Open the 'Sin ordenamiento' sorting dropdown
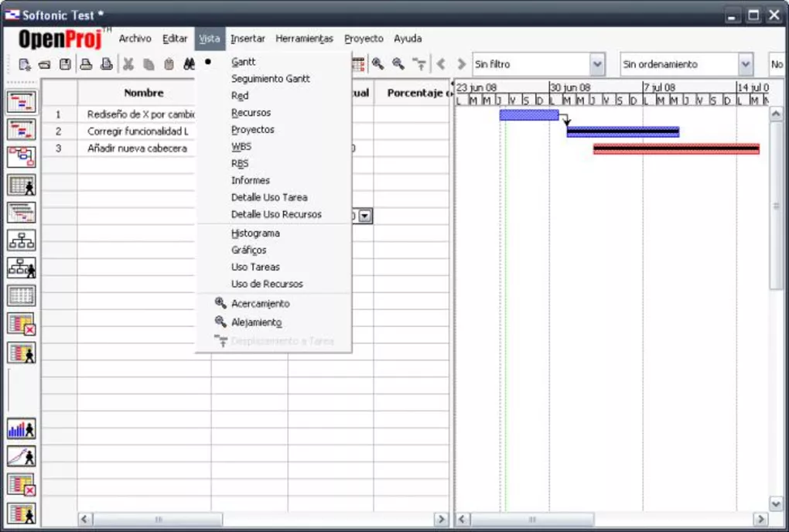Image resolution: width=789 pixels, height=532 pixels. (745, 64)
